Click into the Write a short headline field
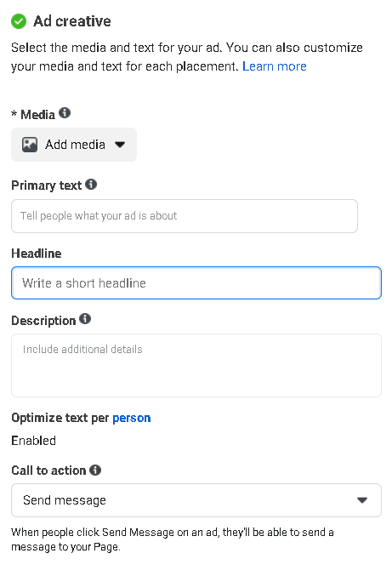392x576 pixels. pyautogui.click(x=196, y=282)
